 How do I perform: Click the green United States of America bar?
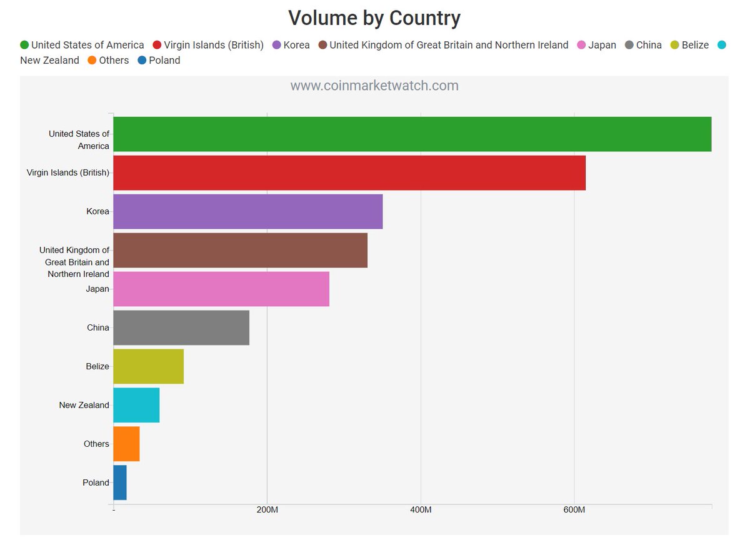(412, 134)
